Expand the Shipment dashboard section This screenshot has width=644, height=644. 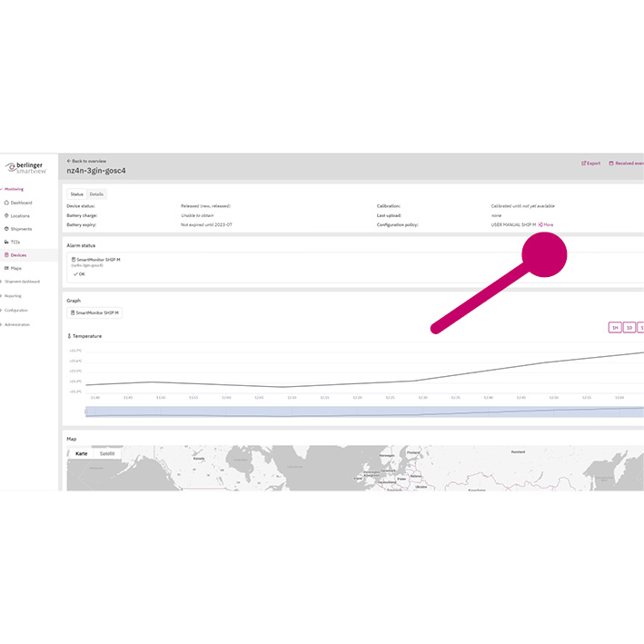pyautogui.click(x=21, y=282)
